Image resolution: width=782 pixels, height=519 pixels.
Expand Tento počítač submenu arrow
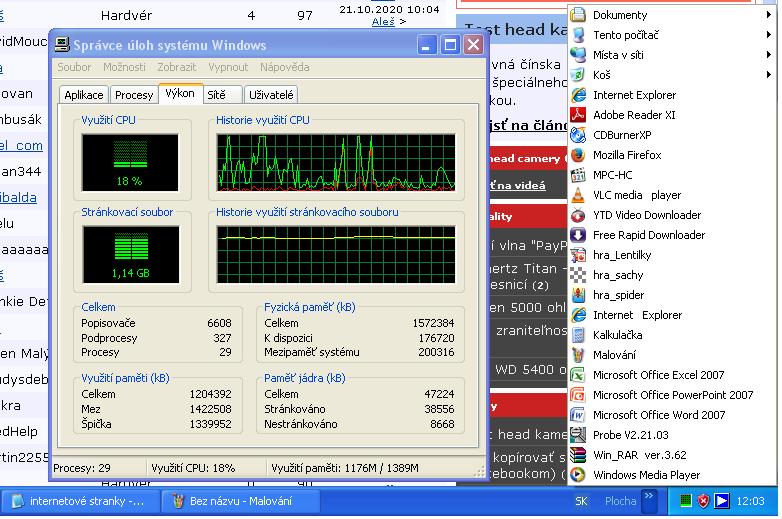pos(769,35)
